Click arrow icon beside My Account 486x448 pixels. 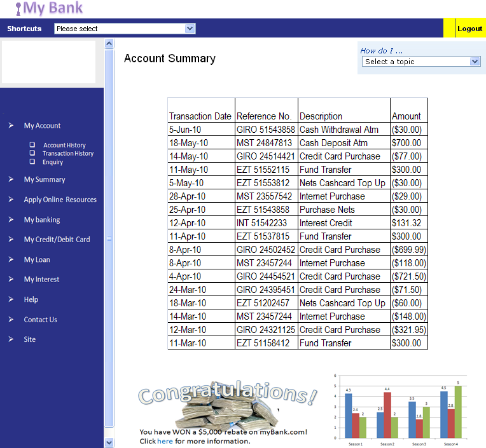point(11,126)
